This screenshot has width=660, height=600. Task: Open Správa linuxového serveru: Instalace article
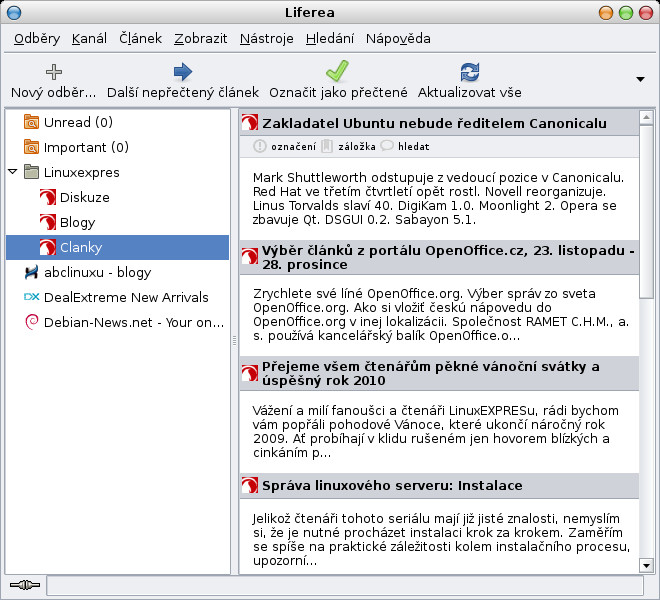(x=392, y=485)
